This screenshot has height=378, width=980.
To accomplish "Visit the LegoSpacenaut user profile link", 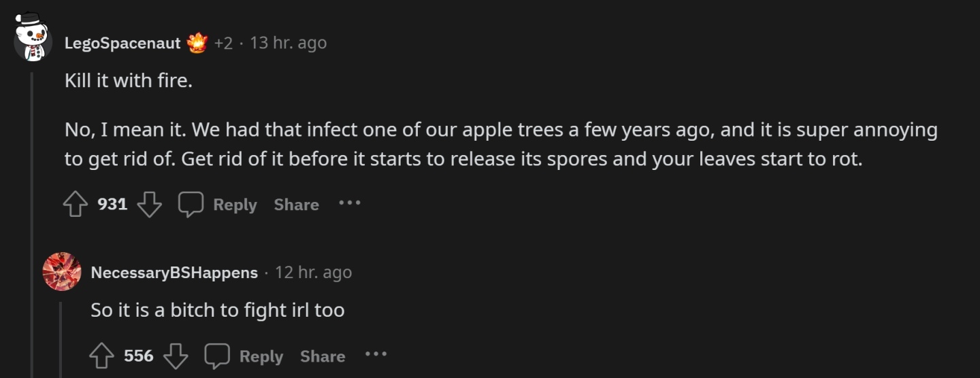I will 122,44.
